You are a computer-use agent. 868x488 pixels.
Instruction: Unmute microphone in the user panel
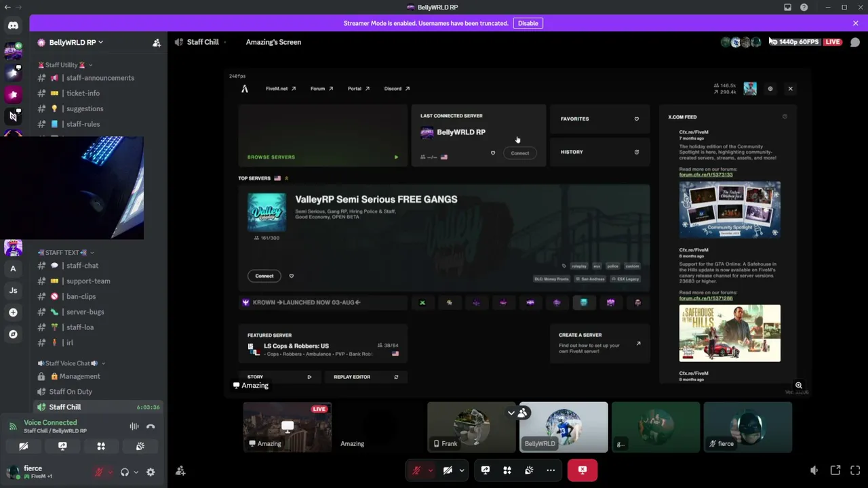point(99,472)
